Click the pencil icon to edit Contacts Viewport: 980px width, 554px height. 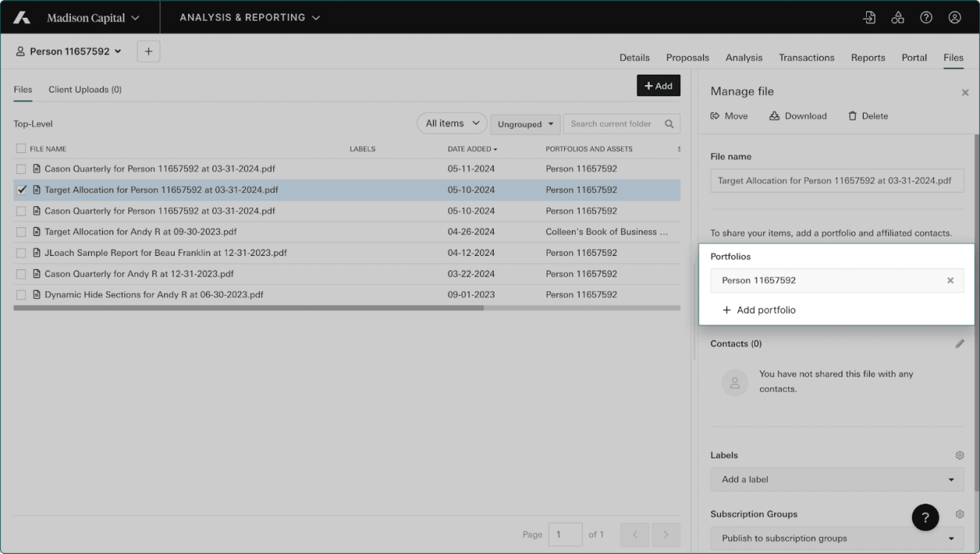[959, 344]
